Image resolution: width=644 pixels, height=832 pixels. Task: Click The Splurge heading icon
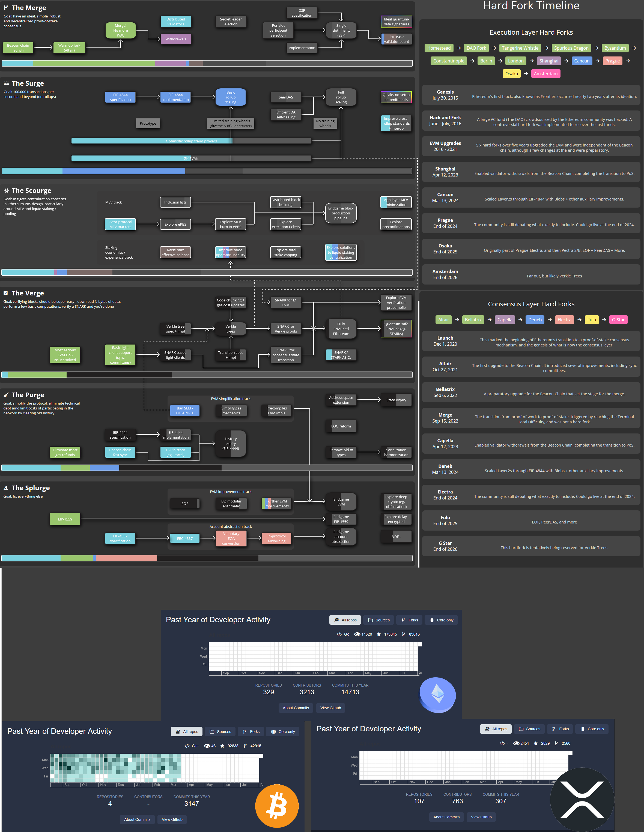pos(6,488)
